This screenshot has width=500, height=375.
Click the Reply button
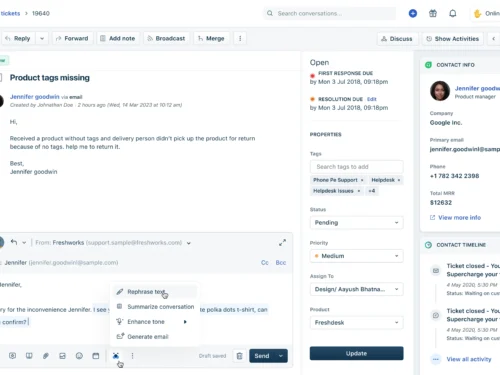point(18,38)
